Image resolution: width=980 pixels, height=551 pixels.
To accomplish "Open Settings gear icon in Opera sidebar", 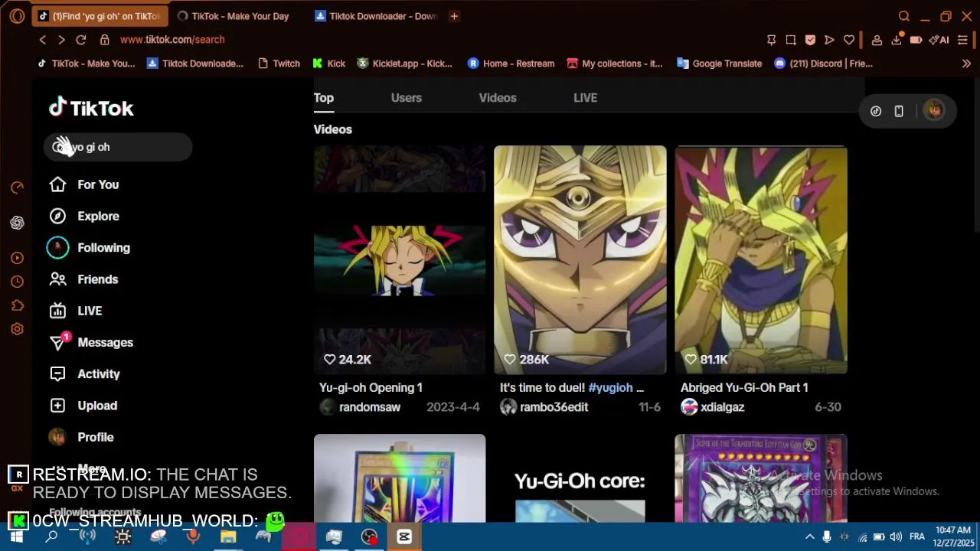I will (17, 329).
